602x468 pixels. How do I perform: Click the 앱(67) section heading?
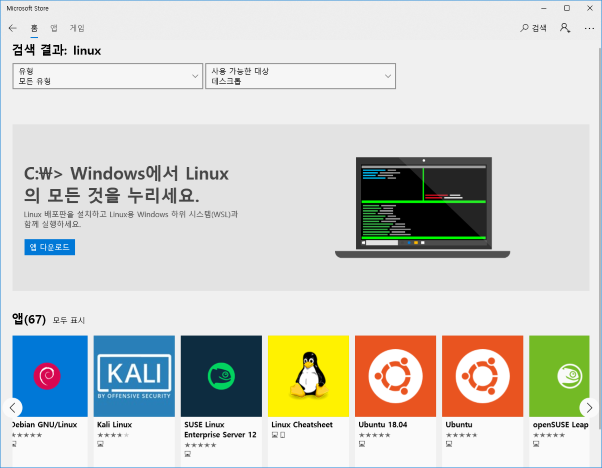pos(29,319)
